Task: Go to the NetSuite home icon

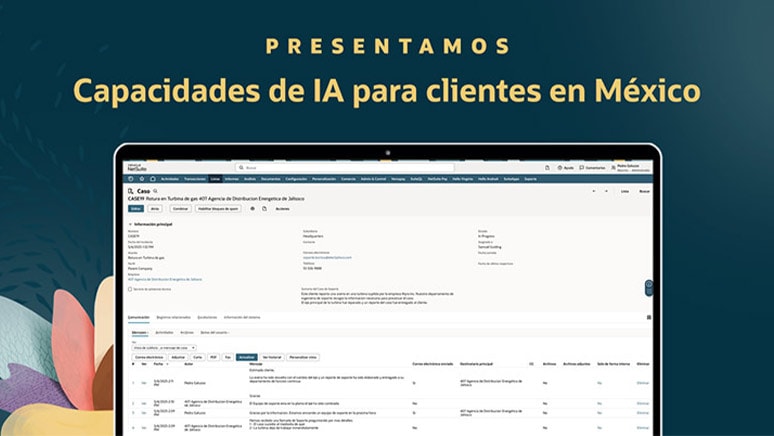Action: [x=153, y=179]
